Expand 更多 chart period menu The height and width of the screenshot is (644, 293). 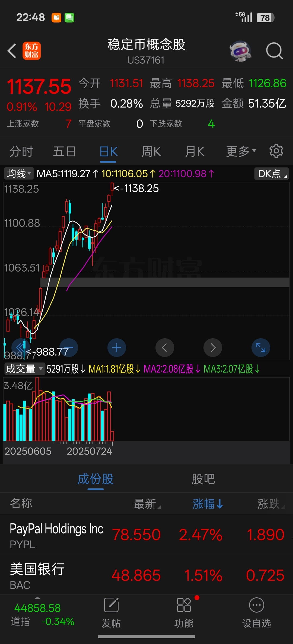click(241, 151)
